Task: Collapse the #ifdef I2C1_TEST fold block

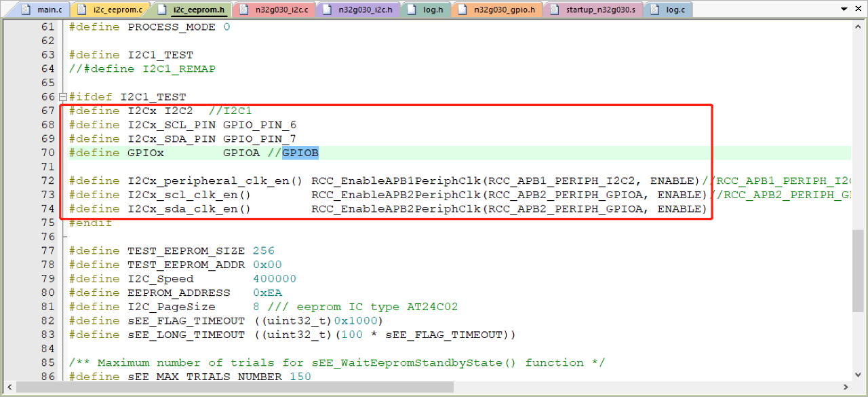Action: [x=63, y=97]
